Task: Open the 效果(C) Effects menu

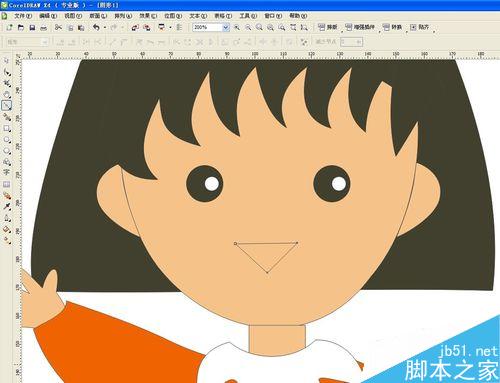Action: tap(148, 16)
